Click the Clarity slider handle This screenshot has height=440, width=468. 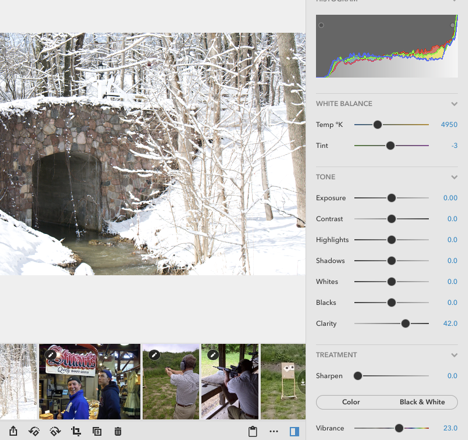coord(405,324)
